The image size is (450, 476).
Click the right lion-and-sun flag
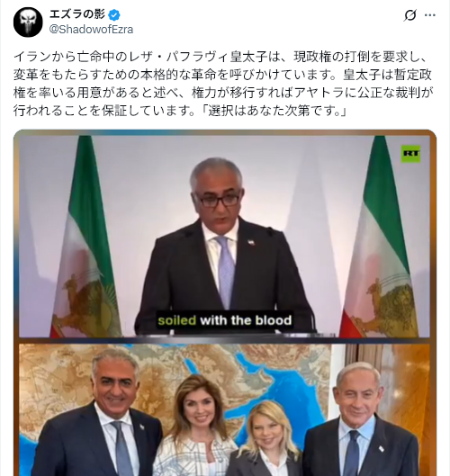click(x=380, y=237)
